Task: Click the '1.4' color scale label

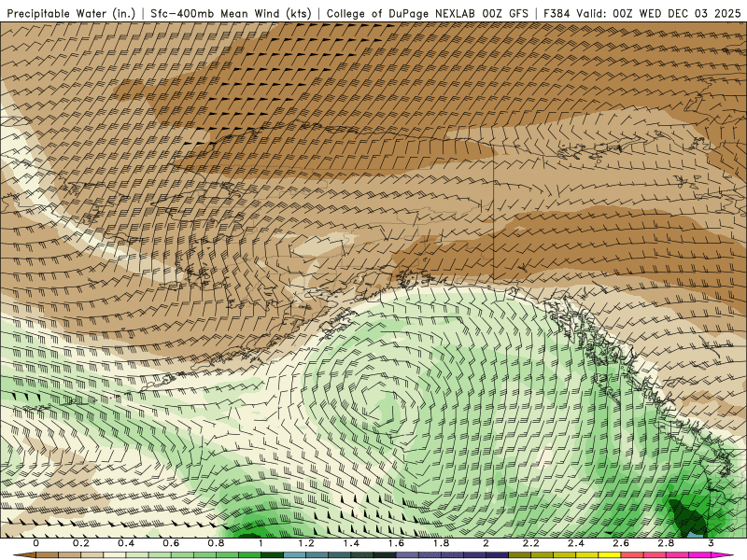Action: coord(351,543)
